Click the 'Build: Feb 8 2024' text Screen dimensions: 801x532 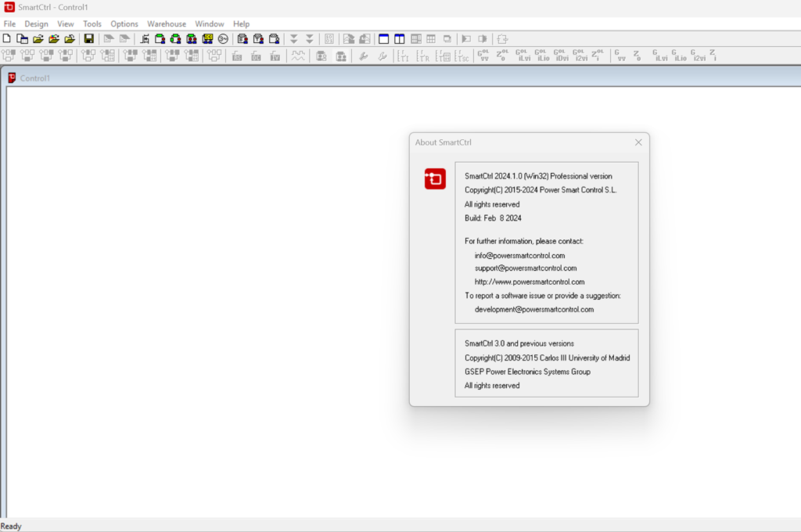click(493, 218)
